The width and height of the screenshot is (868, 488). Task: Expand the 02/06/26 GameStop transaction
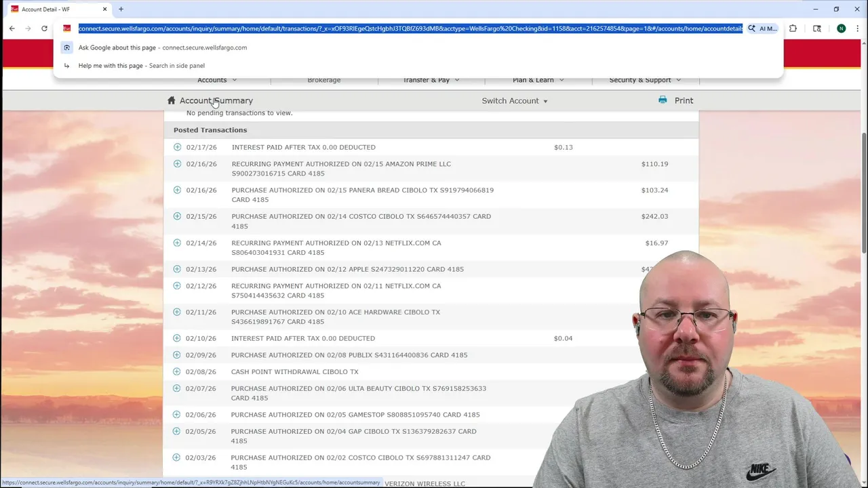click(177, 414)
